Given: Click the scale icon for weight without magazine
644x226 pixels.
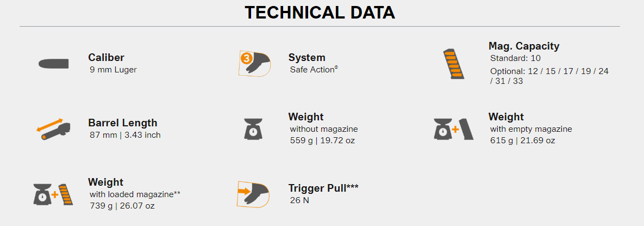Looking at the screenshot, I should click(253, 129).
